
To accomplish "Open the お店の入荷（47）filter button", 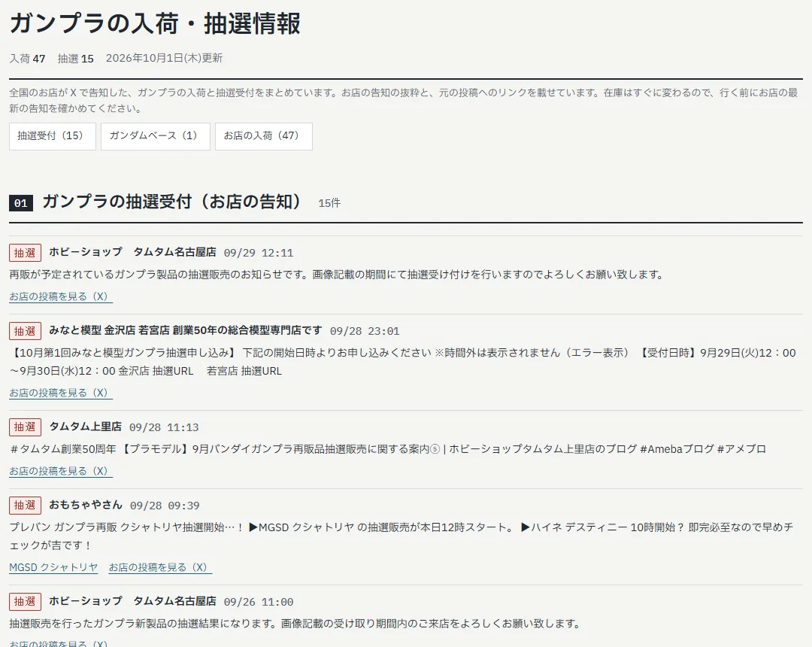I will tap(264, 136).
